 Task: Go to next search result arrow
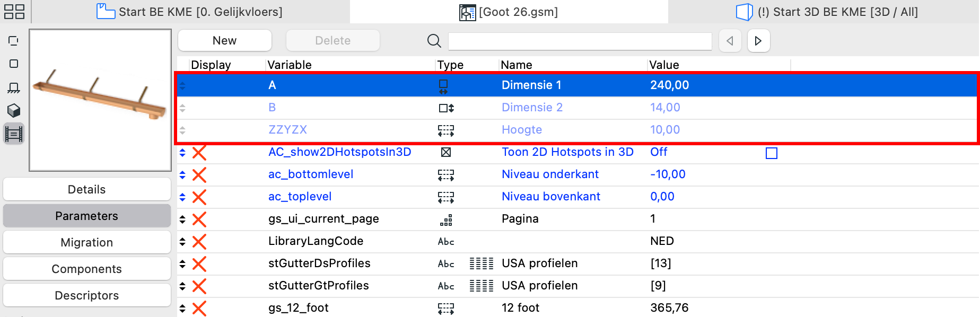pyautogui.click(x=758, y=41)
